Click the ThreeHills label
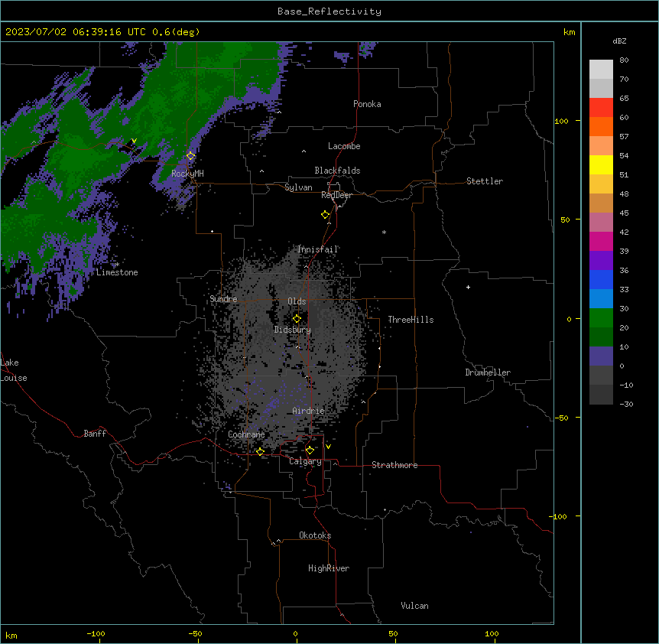 pyautogui.click(x=411, y=320)
